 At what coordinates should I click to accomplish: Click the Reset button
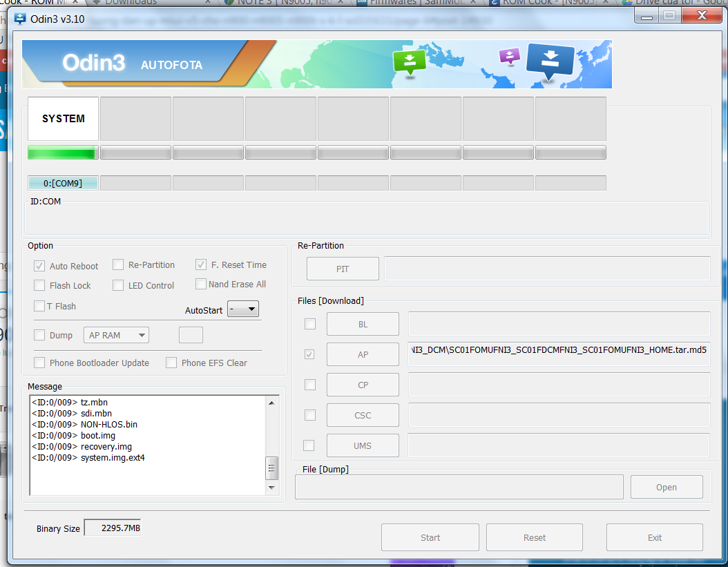tap(535, 537)
